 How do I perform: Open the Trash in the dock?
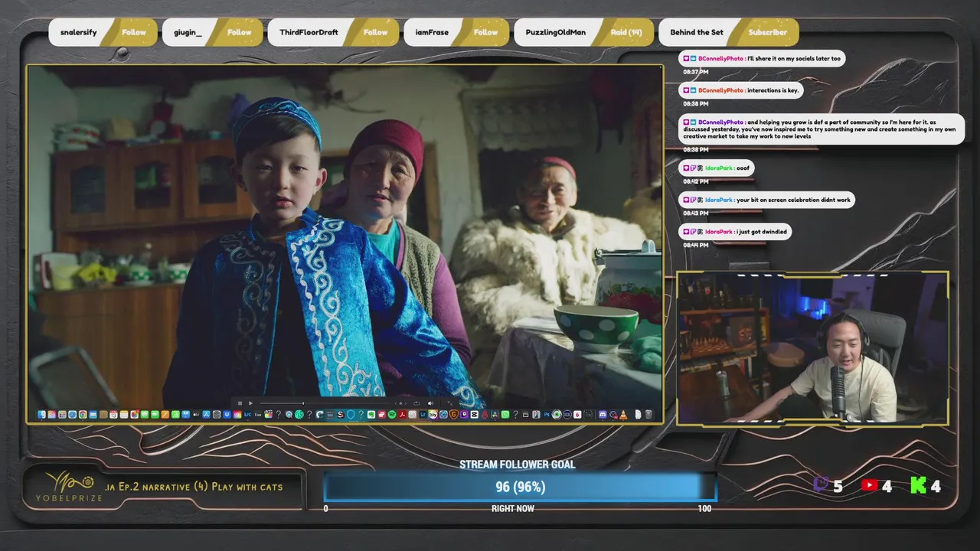coord(648,414)
